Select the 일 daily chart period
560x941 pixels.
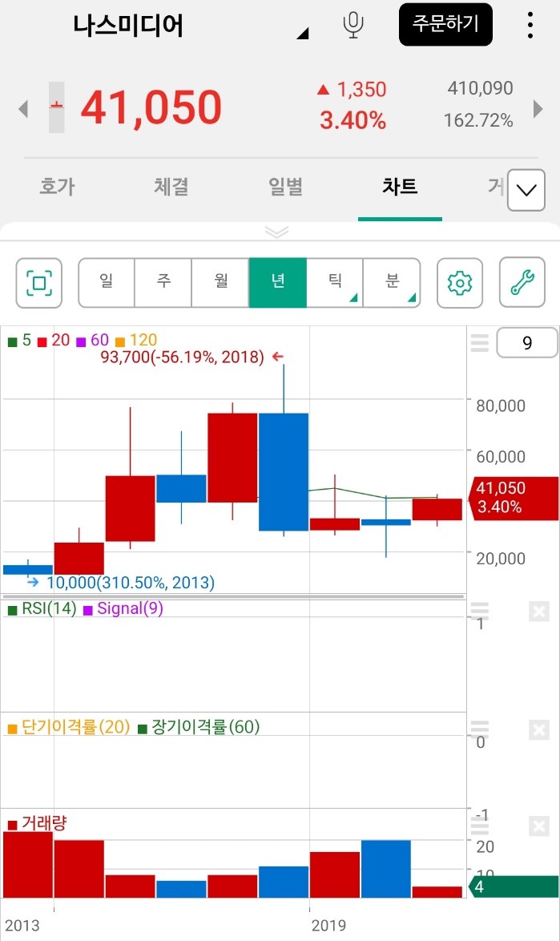click(106, 283)
